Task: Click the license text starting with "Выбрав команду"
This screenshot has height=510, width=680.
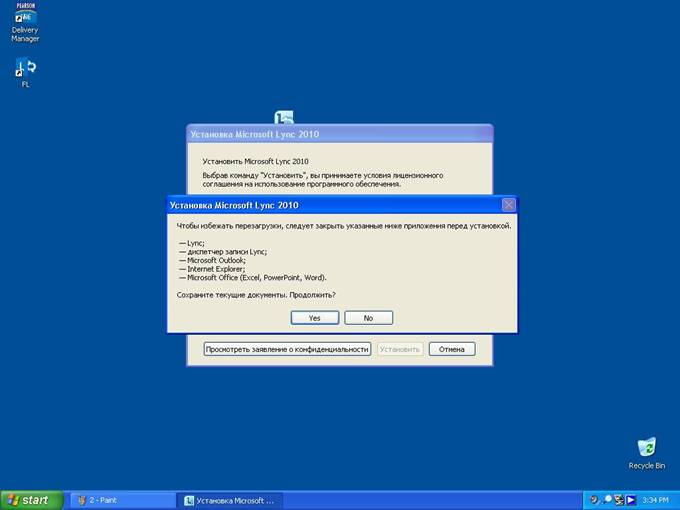Action: point(323,180)
